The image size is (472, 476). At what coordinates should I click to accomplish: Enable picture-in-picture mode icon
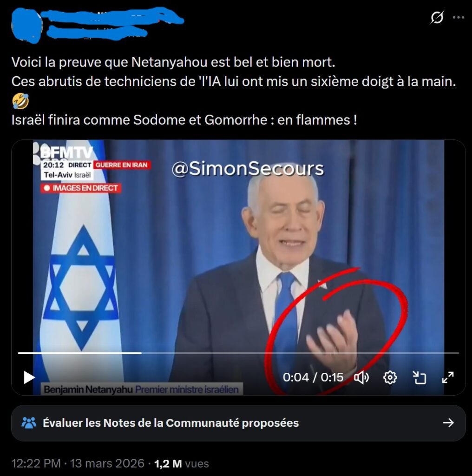pos(420,377)
